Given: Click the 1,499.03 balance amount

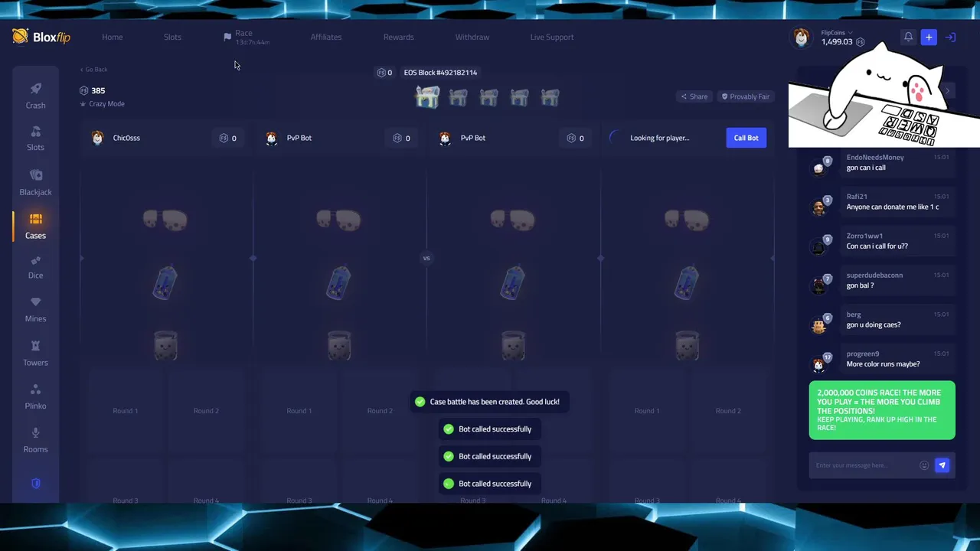Looking at the screenshot, I should coord(837,42).
